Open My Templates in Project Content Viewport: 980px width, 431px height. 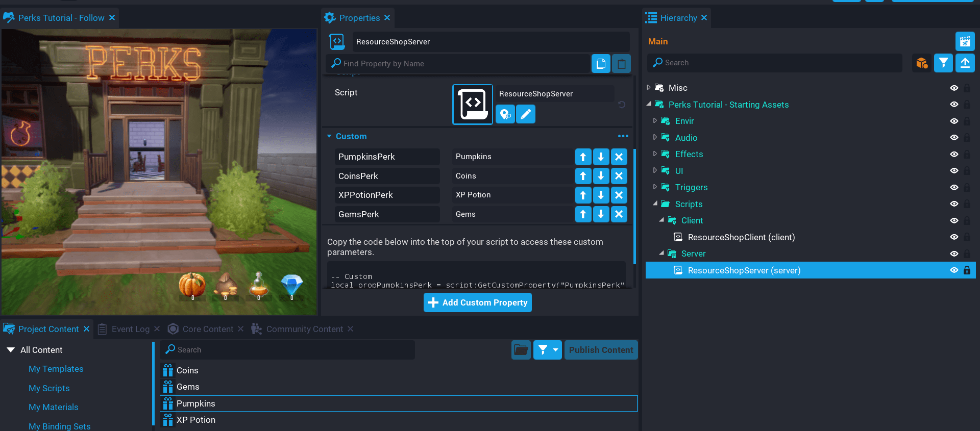(56, 369)
